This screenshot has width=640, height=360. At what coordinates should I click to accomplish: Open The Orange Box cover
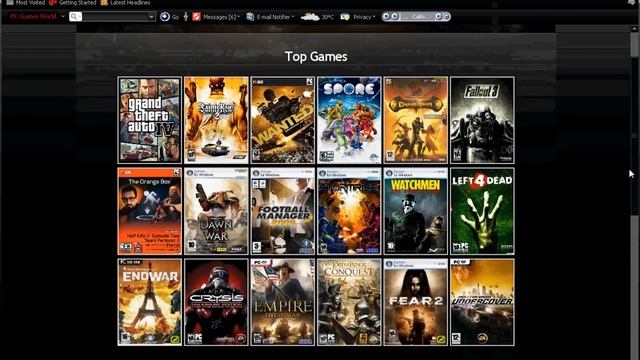[x=149, y=211]
